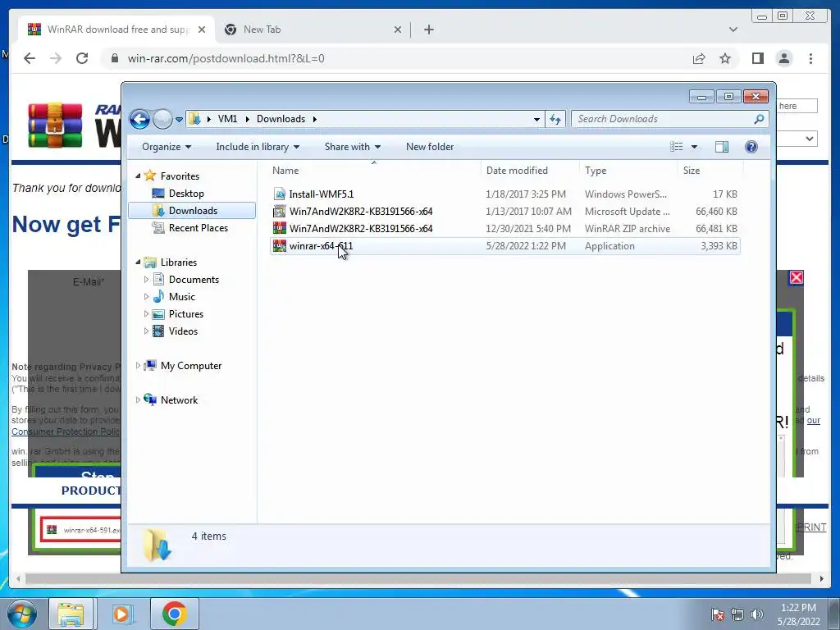Refresh the Downloads folder view
The width and height of the screenshot is (840, 630).
coord(555,119)
